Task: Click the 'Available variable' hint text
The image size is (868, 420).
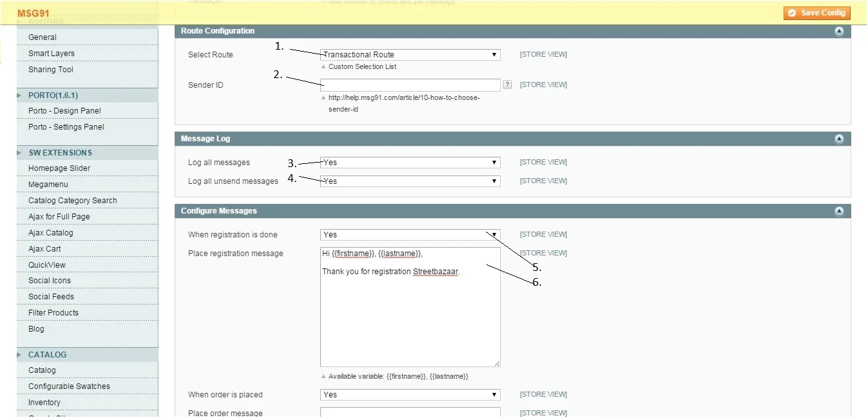Action: (x=398, y=377)
